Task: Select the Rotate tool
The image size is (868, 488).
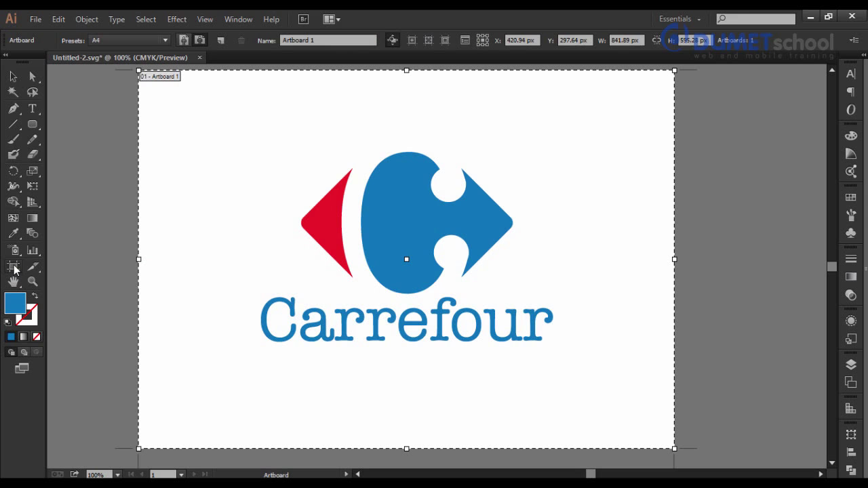Action: click(x=13, y=171)
